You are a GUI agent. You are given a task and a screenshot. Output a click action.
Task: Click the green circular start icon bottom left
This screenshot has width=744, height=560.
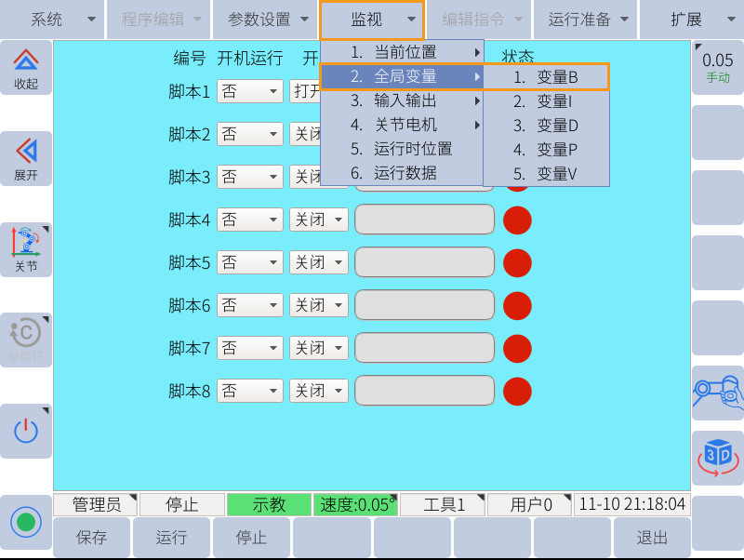pyautogui.click(x=26, y=523)
